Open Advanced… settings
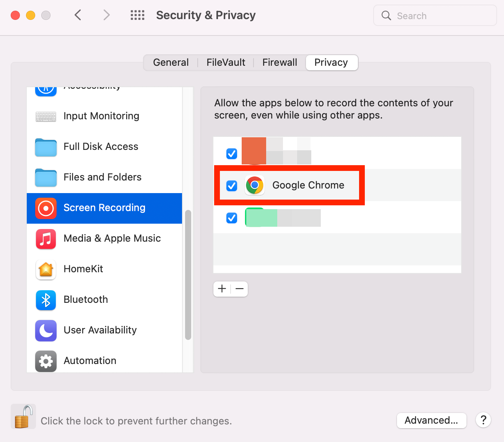This screenshot has width=504, height=442. coord(431,420)
